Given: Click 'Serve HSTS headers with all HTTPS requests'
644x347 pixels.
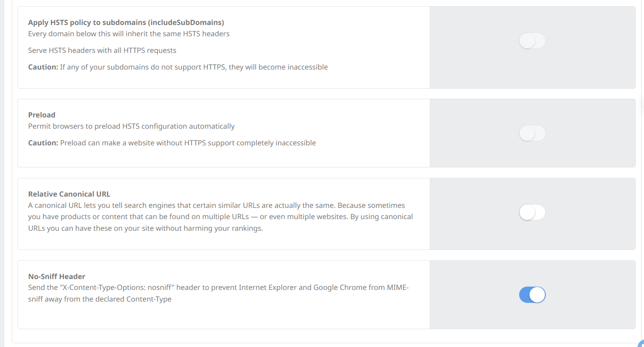Looking at the screenshot, I should tap(102, 50).
